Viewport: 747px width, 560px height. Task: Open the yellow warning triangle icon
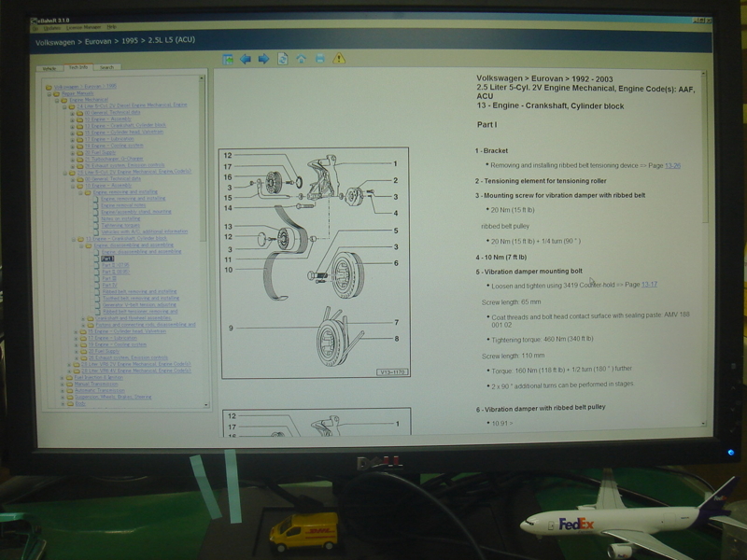point(339,59)
